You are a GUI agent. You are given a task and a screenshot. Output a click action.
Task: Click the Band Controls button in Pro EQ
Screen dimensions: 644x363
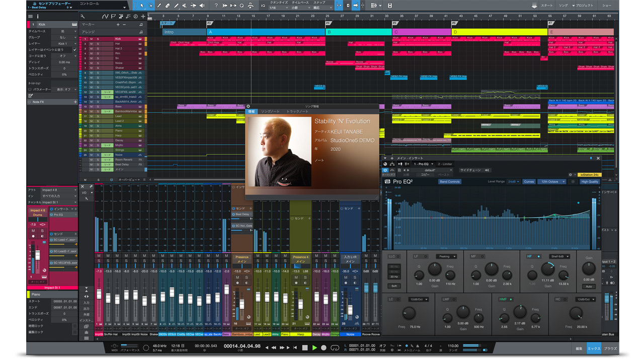(450, 182)
